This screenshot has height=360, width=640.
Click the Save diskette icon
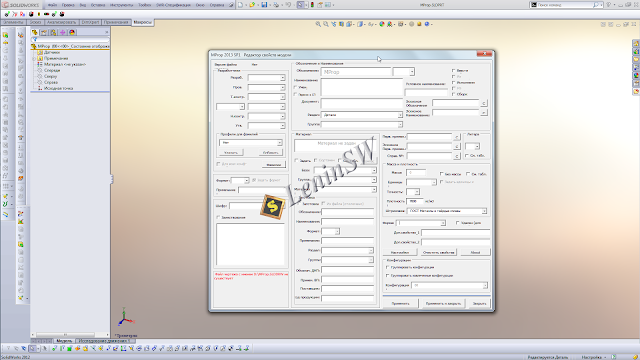click(x=264, y=5)
